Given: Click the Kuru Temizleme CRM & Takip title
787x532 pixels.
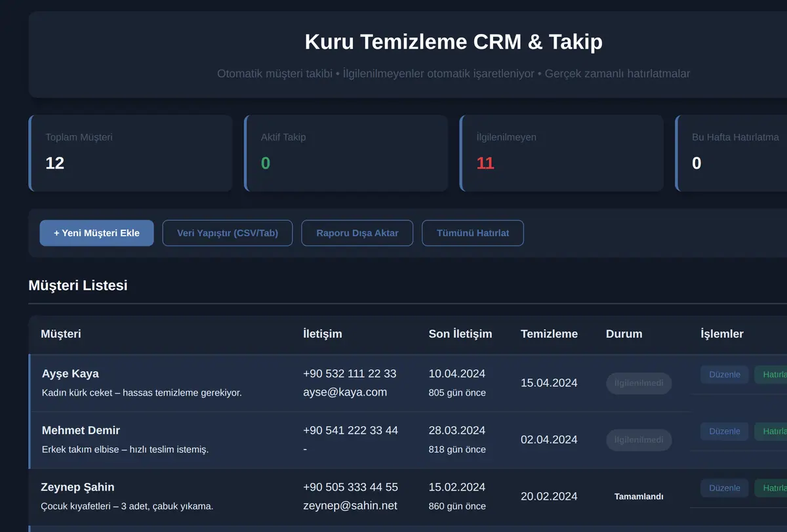Looking at the screenshot, I should [x=454, y=42].
